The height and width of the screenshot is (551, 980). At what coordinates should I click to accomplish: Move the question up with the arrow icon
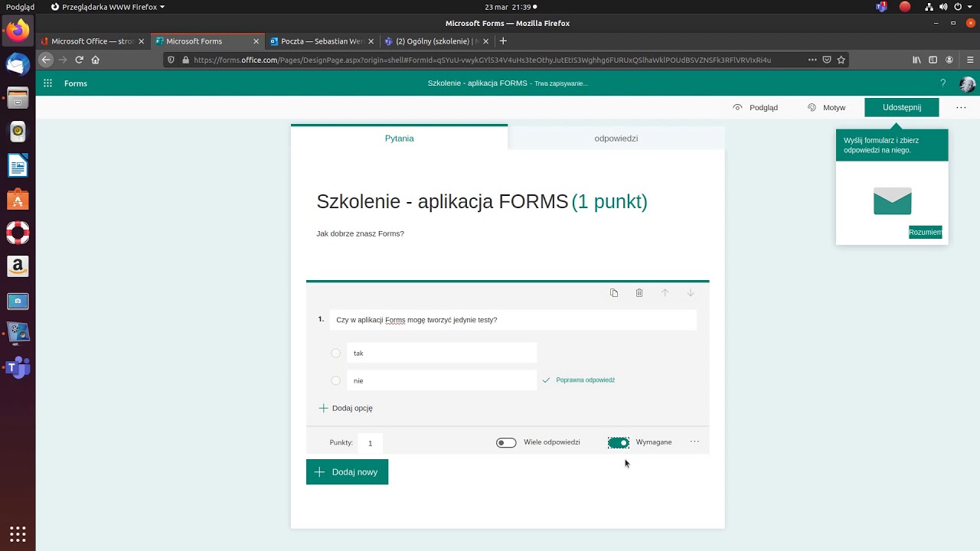[x=665, y=293]
